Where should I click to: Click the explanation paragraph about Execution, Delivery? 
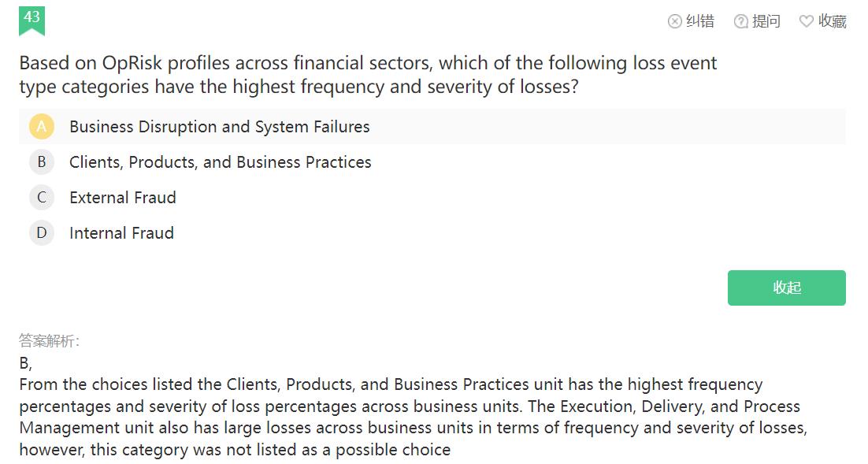410,418
